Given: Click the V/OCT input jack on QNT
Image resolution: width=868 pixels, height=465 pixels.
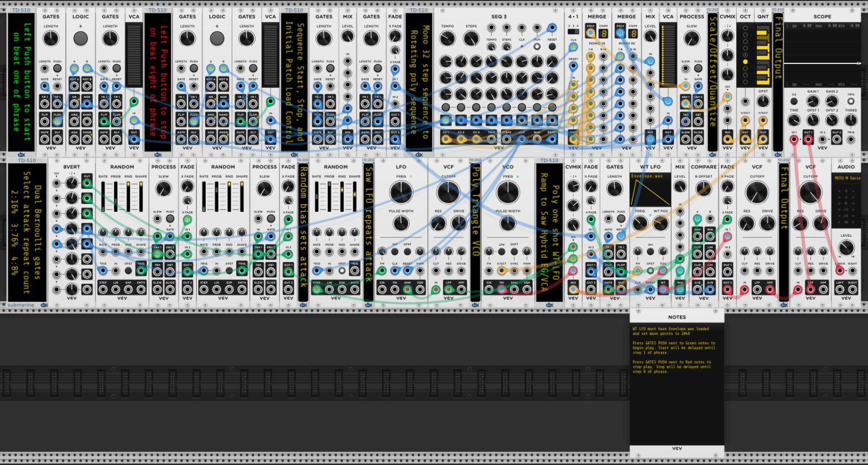Looking at the screenshot, I should pos(763,120).
